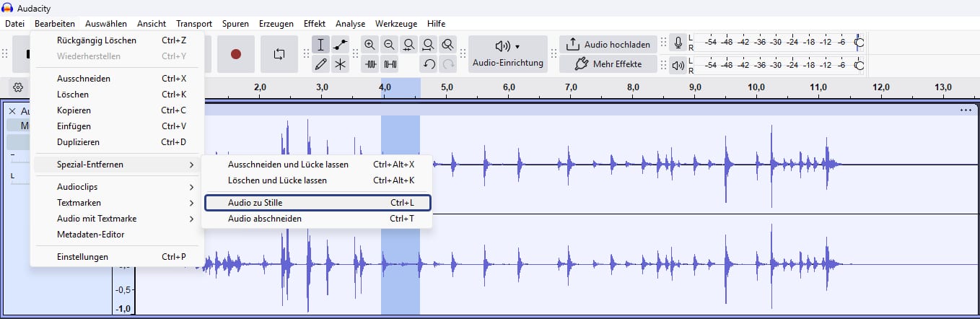The height and width of the screenshot is (319, 980).
Task: Expand the Textmarken submenu
Action: coord(117,203)
